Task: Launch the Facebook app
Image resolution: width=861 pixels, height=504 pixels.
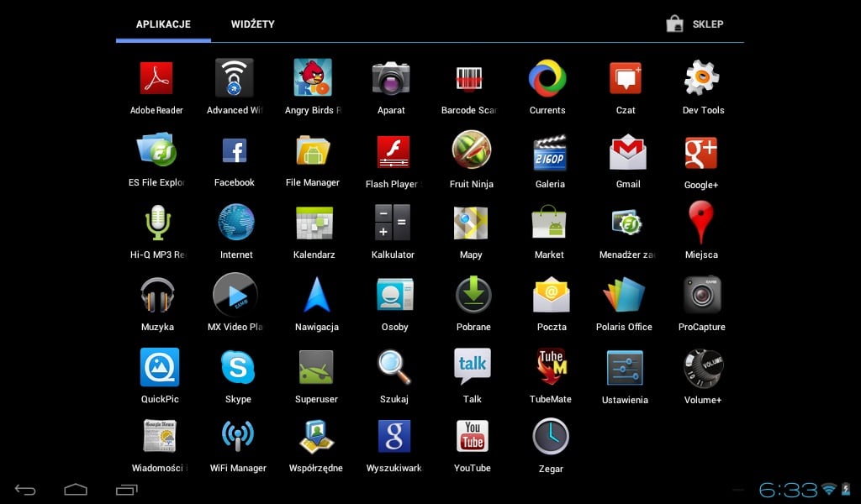Action: 235,150
